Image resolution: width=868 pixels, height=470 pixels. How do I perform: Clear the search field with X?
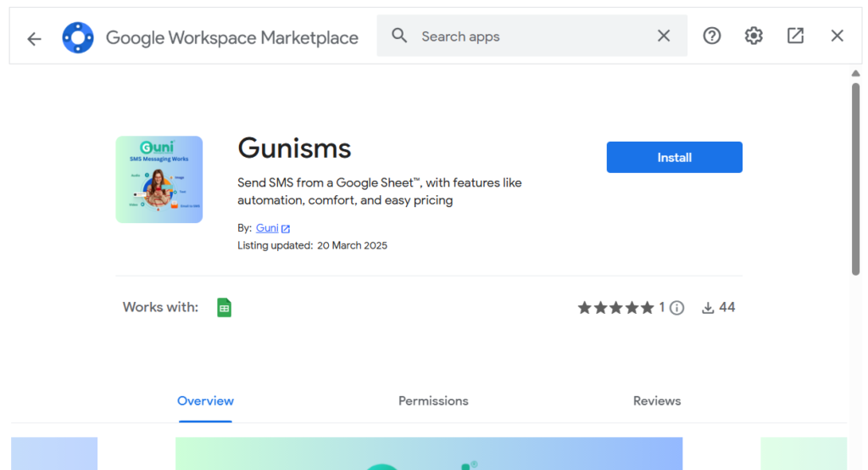[664, 36]
